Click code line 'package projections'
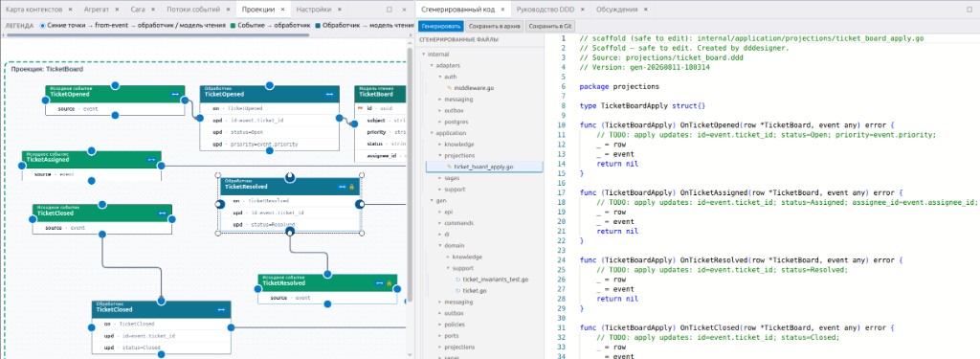Image resolution: width=980 pixels, height=359 pixels. (619, 86)
